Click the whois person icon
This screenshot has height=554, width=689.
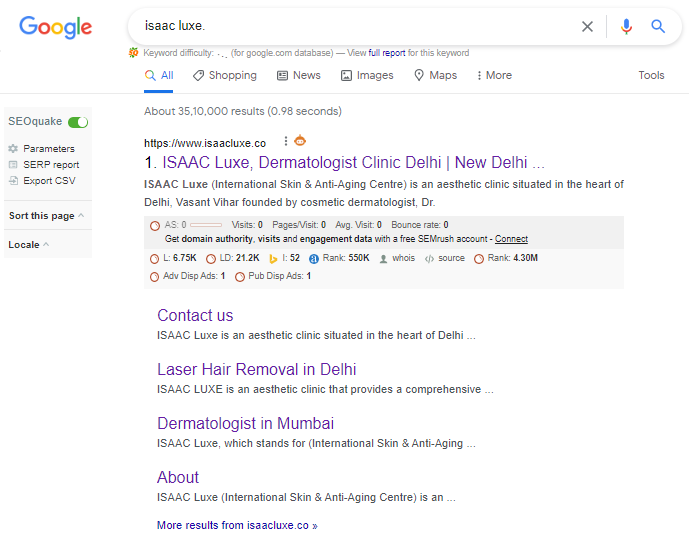click(383, 259)
